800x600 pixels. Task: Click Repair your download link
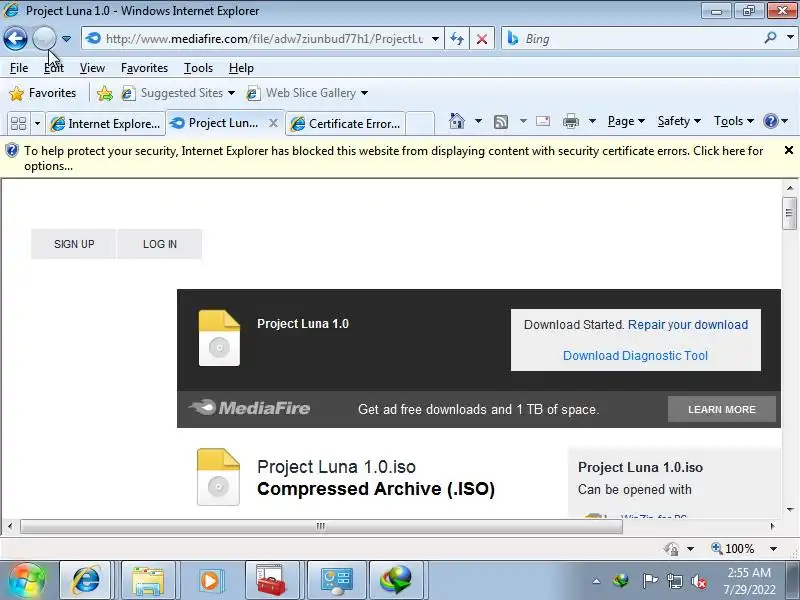pyautogui.click(x=688, y=325)
